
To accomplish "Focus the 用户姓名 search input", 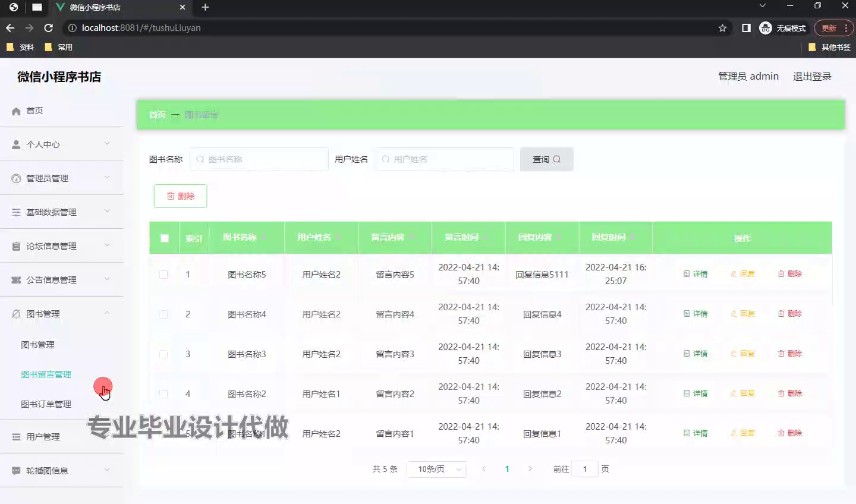I will pyautogui.click(x=445, y=159).
